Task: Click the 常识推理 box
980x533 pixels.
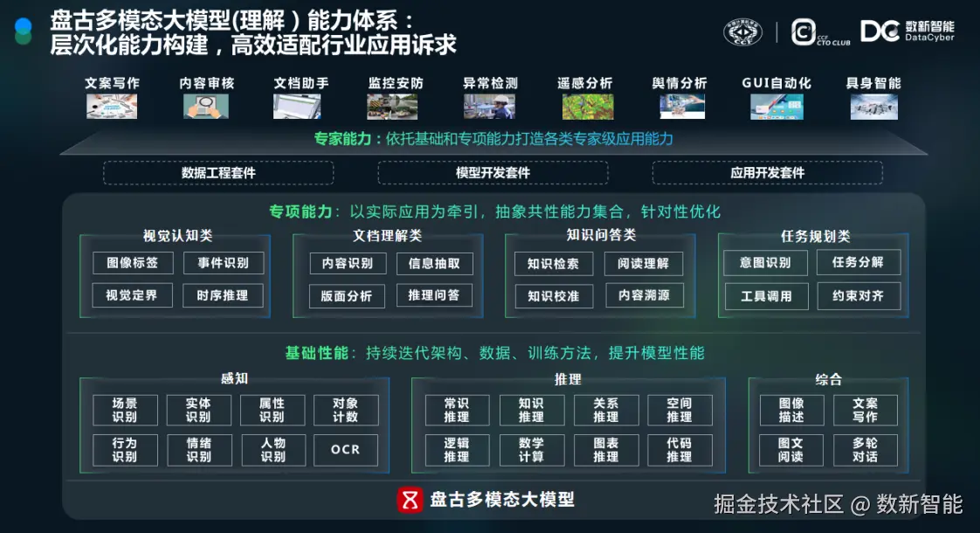Action: coord(457,410)
